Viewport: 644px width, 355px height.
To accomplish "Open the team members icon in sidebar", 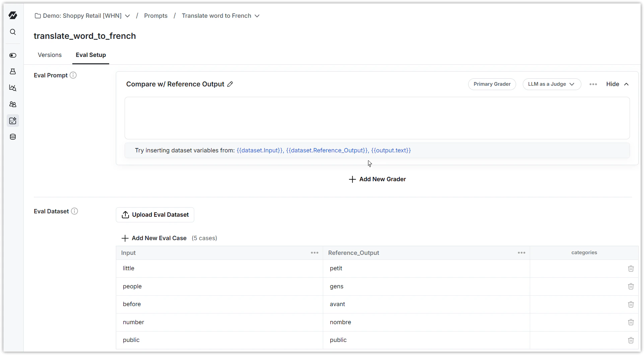I will (13, 104).
